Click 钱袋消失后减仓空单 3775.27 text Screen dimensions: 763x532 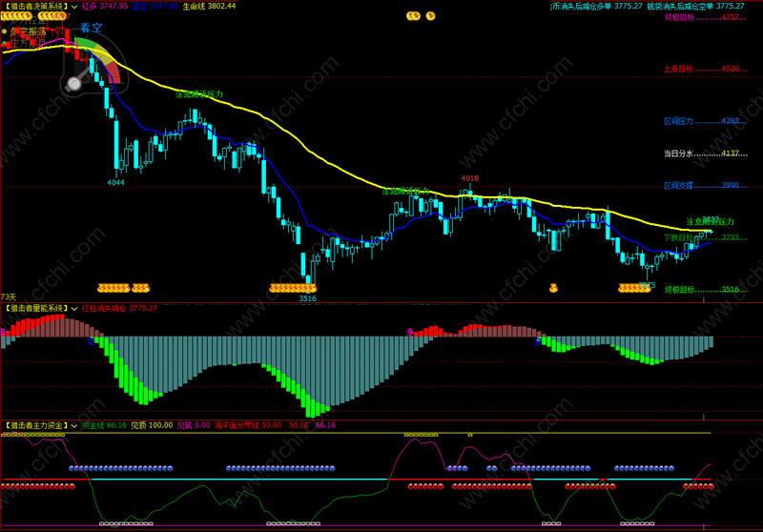click(696, 7)
